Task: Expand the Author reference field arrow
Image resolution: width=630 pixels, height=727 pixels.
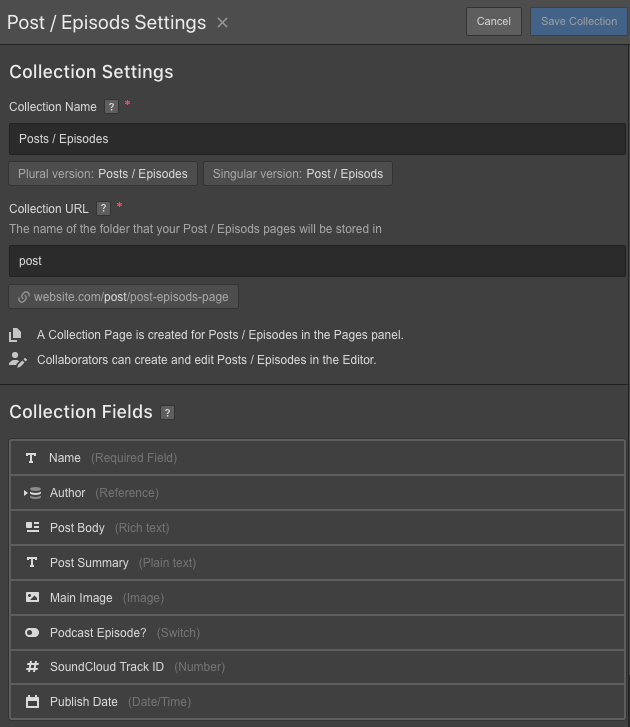Action: pyautogui.click(x=25, y=493)
